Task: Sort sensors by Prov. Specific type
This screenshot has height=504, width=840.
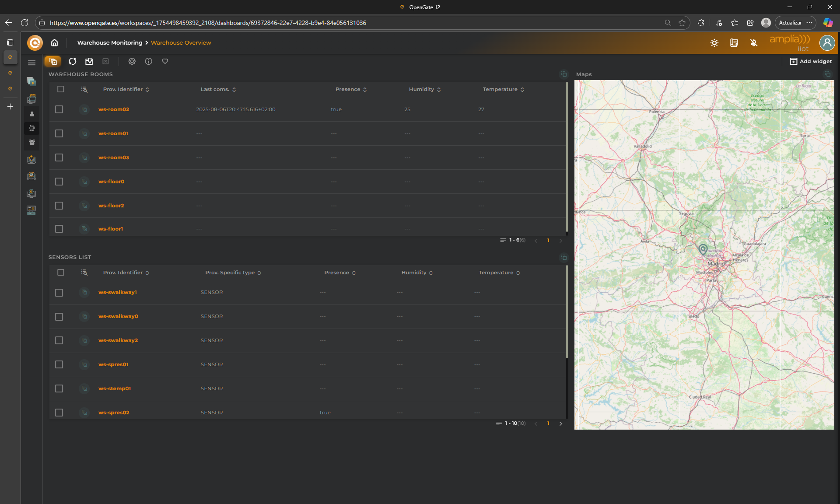Action: pos(233,273)
